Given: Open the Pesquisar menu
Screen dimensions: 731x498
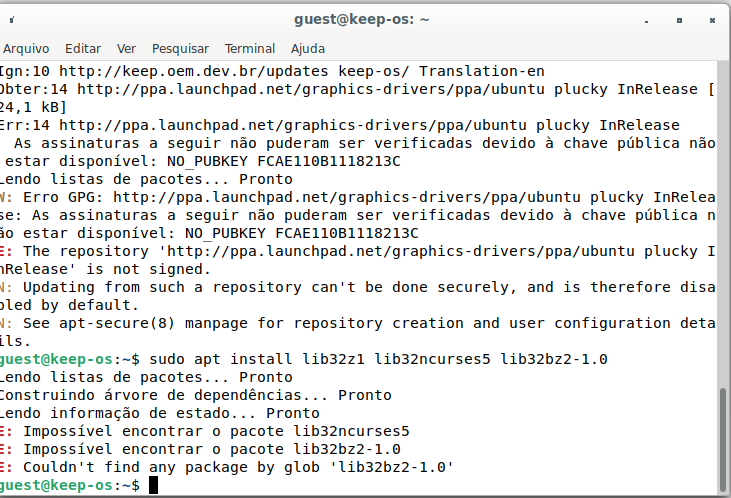Looking at the screenshot, I should pos(180,48).
